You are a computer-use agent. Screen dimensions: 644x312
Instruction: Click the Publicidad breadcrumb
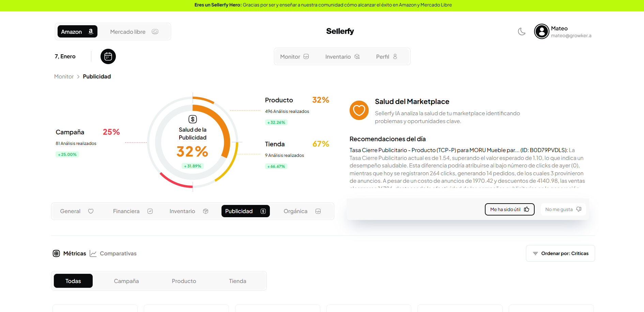point(97,76)
